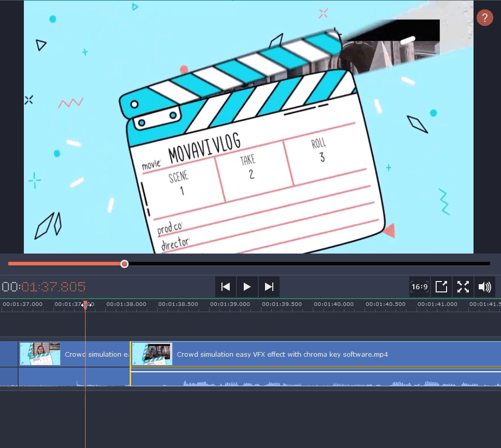Select first clip thumbnail with woman
This screenshot has width=501, height=448.
click(40, 354)
